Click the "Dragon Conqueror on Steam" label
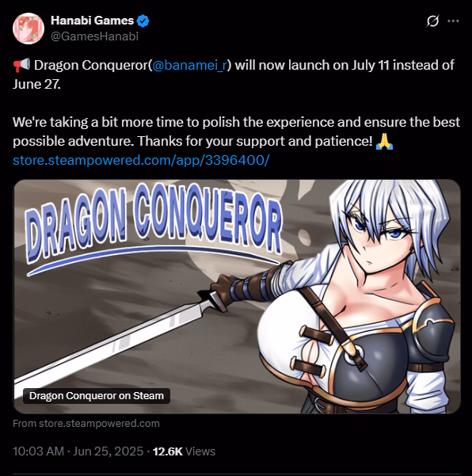Image resolution: width=472 pixels, height=476 pixels. click(x=97, y=396)
